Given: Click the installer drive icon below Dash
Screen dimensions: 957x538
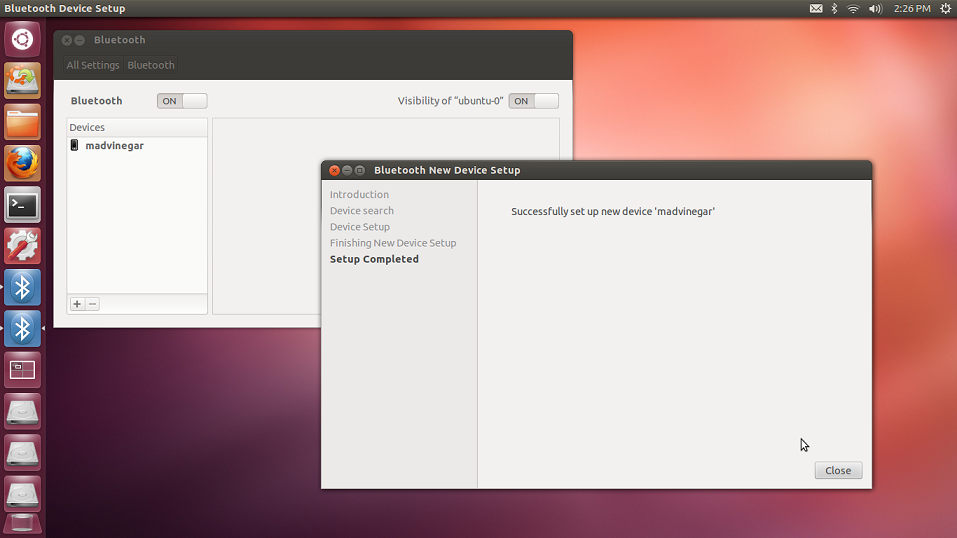Looking at the screenshot, I should click(x=22, y=80).
